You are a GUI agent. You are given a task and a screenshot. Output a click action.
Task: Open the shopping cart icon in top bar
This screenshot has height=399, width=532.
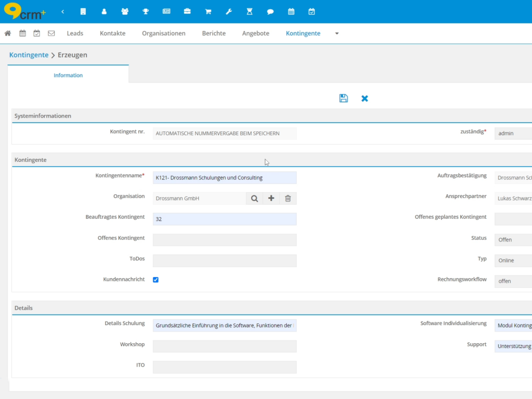[x=208, y=12]
